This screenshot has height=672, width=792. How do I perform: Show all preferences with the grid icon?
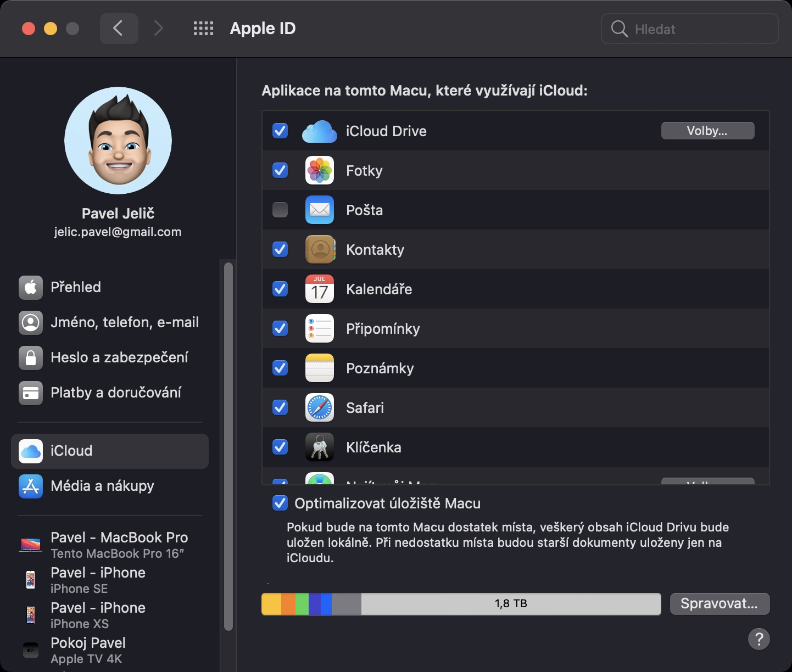[203, 29]
